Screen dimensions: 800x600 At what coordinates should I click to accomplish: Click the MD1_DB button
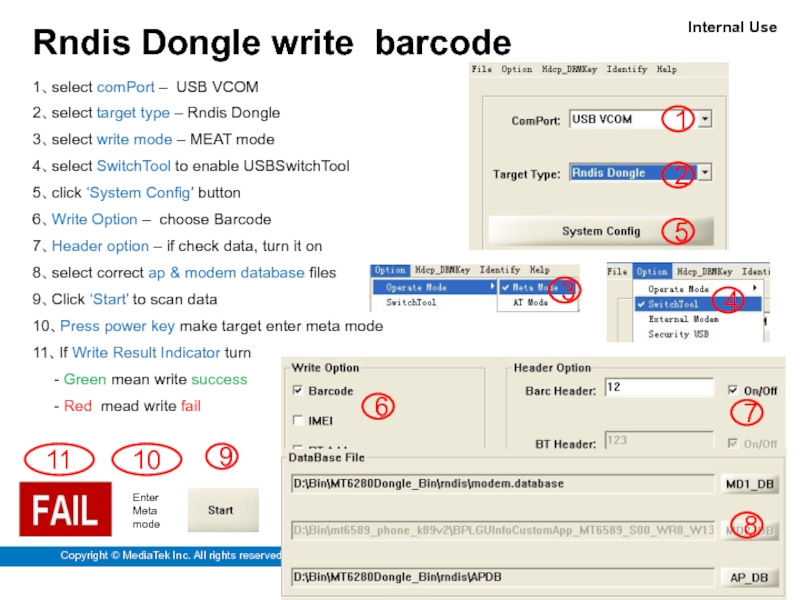pos(749,484)
